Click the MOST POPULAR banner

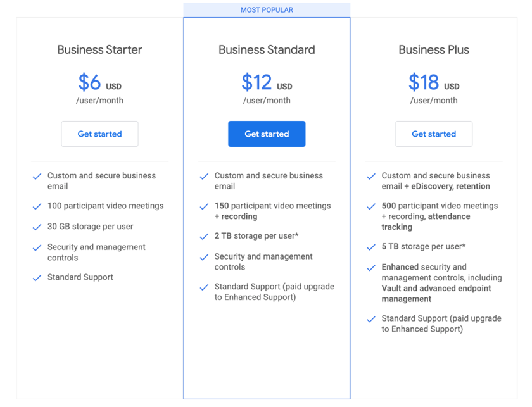point(267,10)
